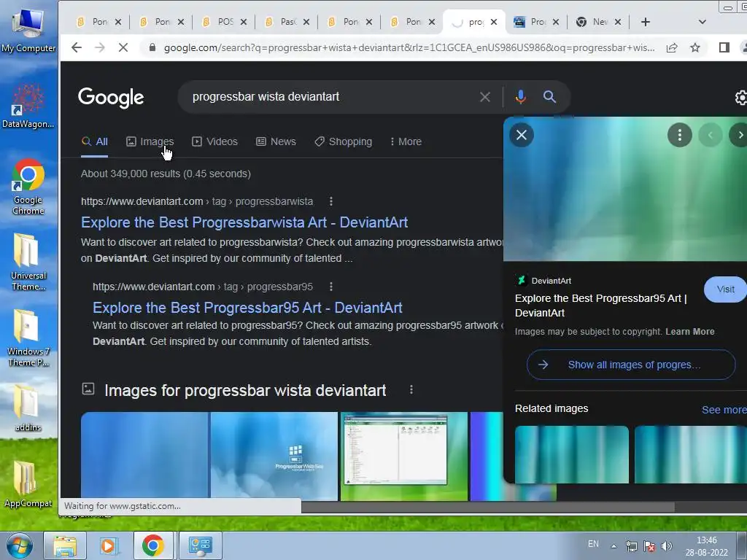Click the EN language indicator
747x560 pixels.
click(593, 544)
